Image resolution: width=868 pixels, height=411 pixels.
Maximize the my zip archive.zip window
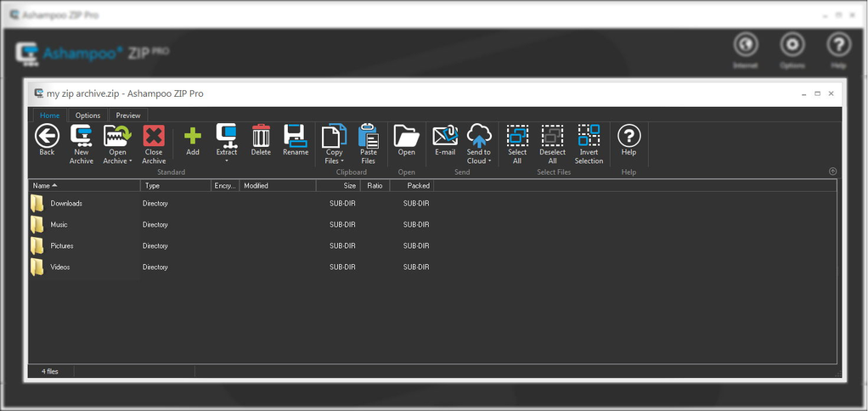818,94
